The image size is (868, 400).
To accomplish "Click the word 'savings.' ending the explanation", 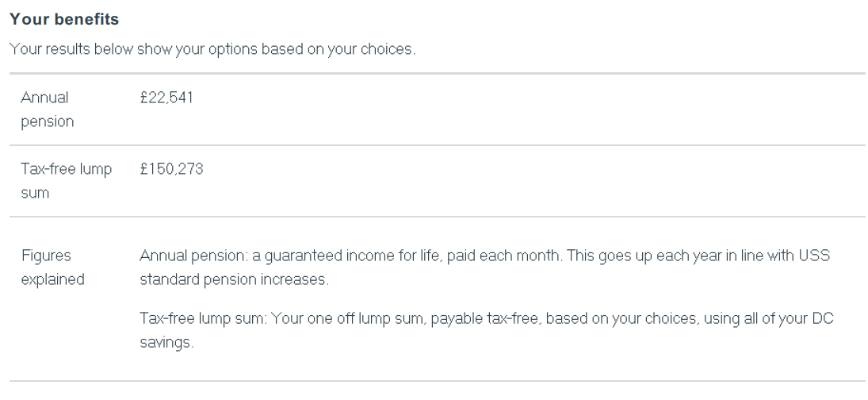I will pos(166,342).
